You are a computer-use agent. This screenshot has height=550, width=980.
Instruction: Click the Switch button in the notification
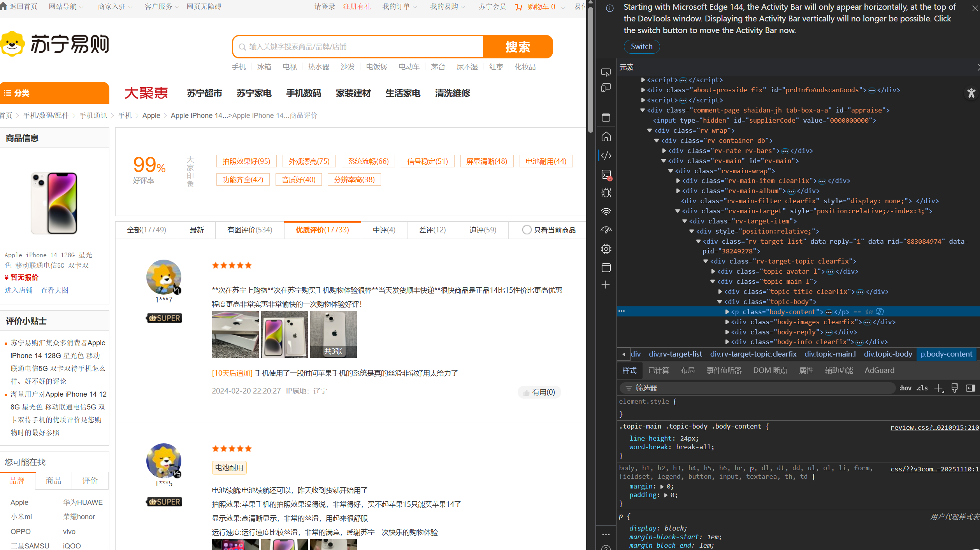641,47
